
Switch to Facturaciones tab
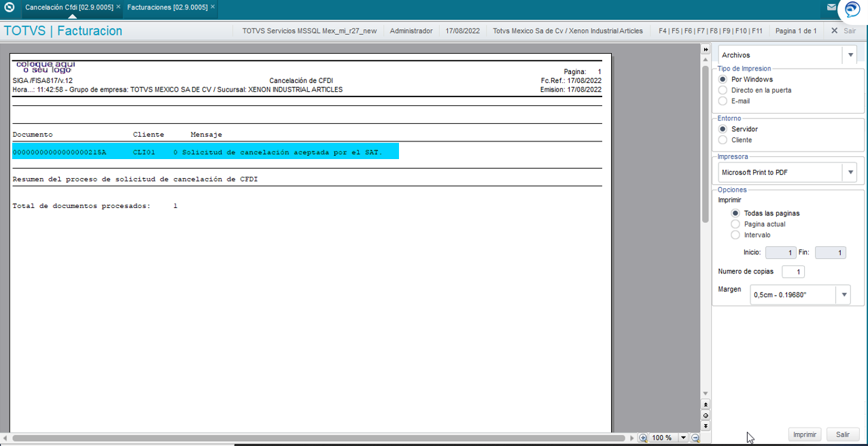[167, 7]
